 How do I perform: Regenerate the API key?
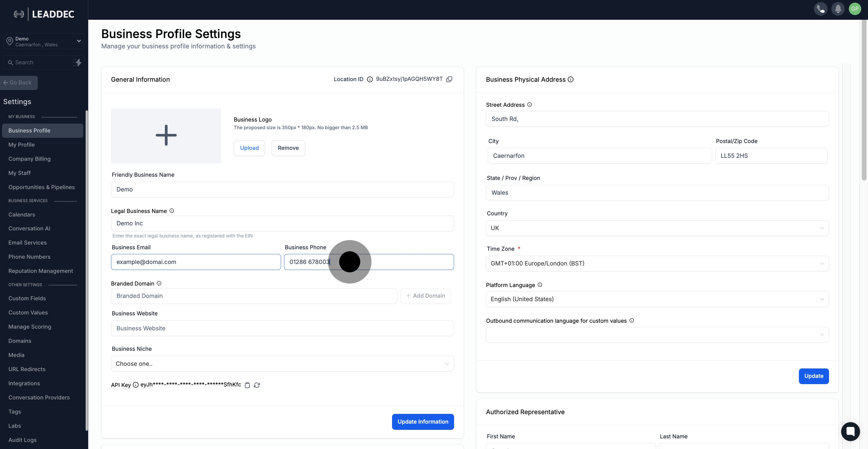[x=257, y=385]
